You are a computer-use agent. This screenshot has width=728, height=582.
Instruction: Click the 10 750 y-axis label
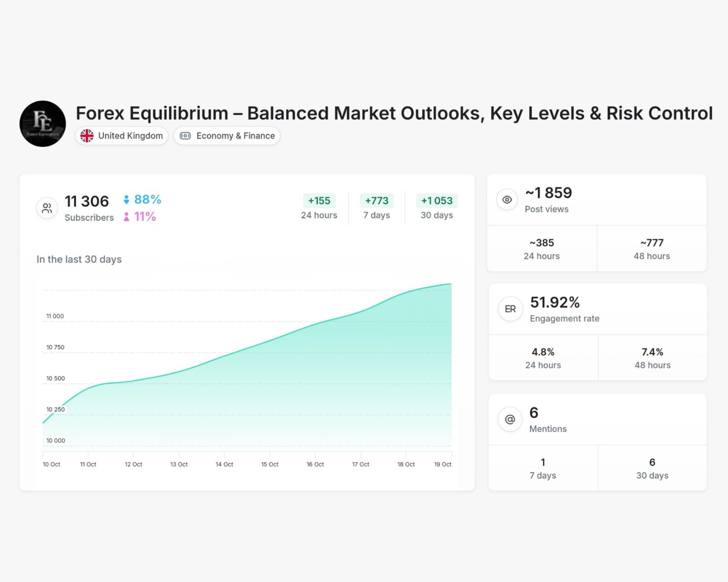click(x=56, y=347)
